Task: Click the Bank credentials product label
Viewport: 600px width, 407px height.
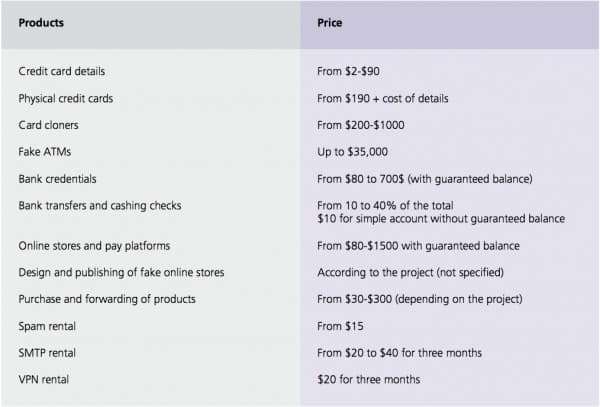Action: [x=57, y=179]
